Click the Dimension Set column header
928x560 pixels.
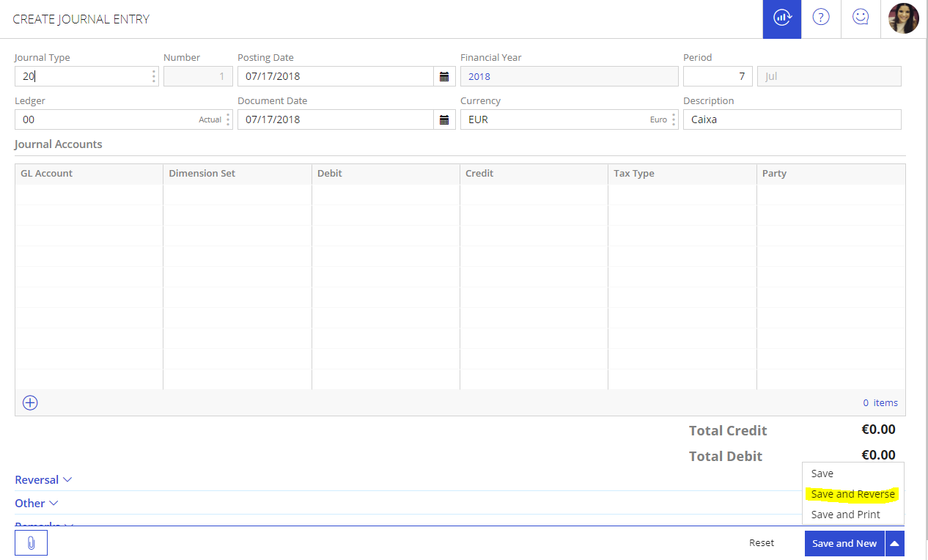(237, 174)
